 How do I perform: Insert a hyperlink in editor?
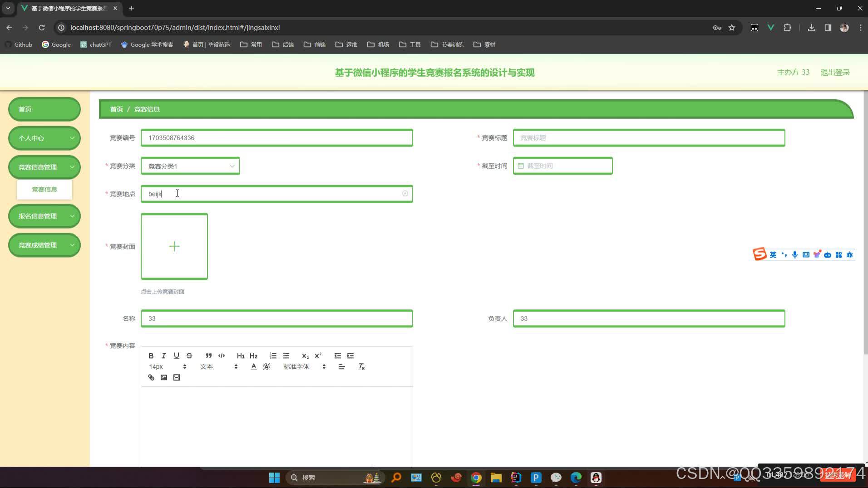[x=151, y=377]
